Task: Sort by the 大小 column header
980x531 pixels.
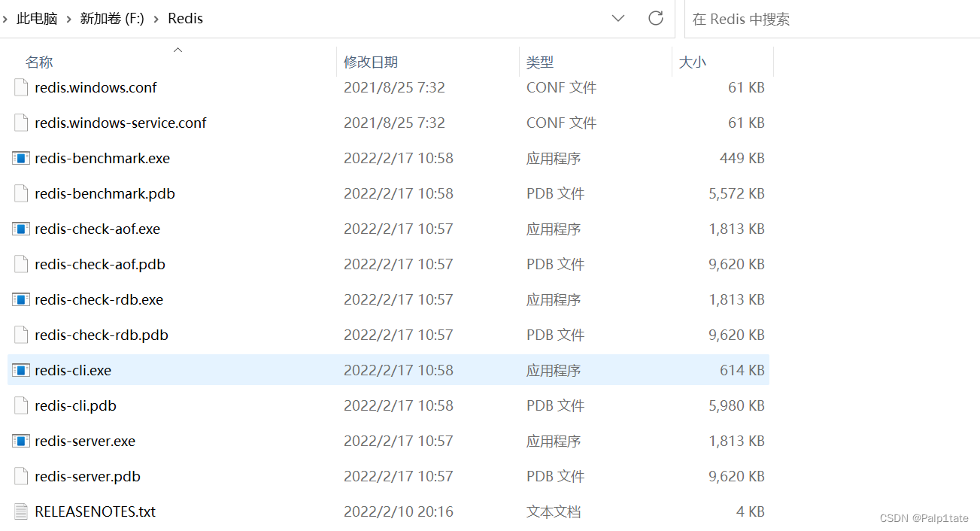Action: (x=693, y=62)
